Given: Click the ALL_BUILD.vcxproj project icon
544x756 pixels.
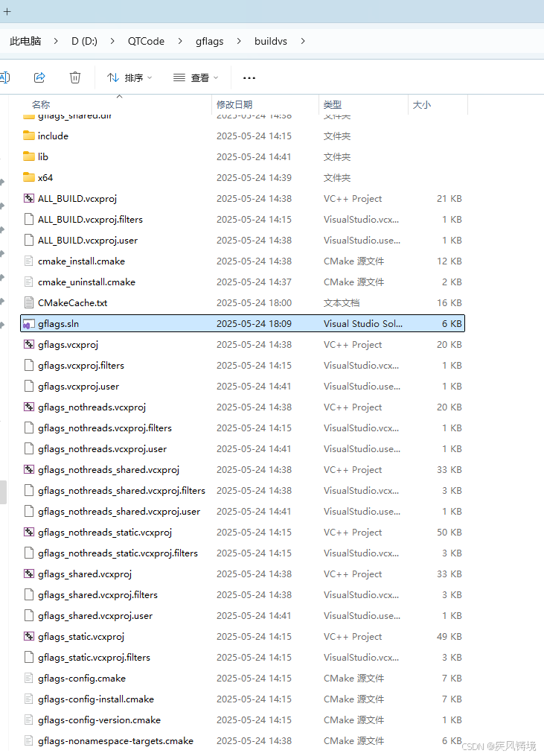Looking at the screenshot, I should coord(29,198).
